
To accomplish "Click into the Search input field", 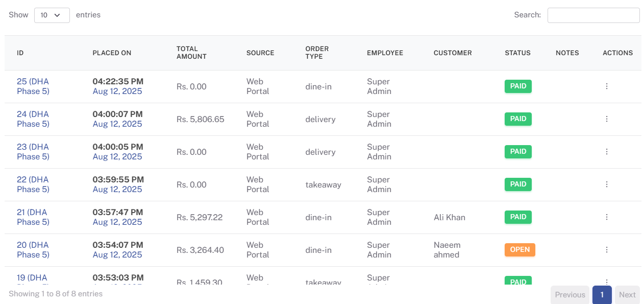I will pos(593,15).
